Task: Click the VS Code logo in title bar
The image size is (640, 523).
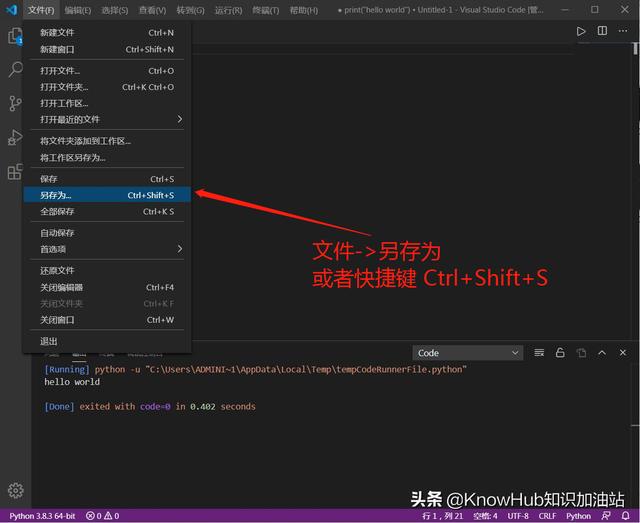Action: [x=11, y=10]
